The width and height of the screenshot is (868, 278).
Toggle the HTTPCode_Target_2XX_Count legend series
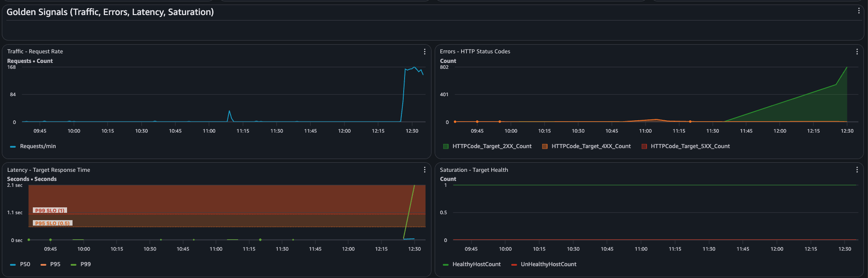click(488, 146)
